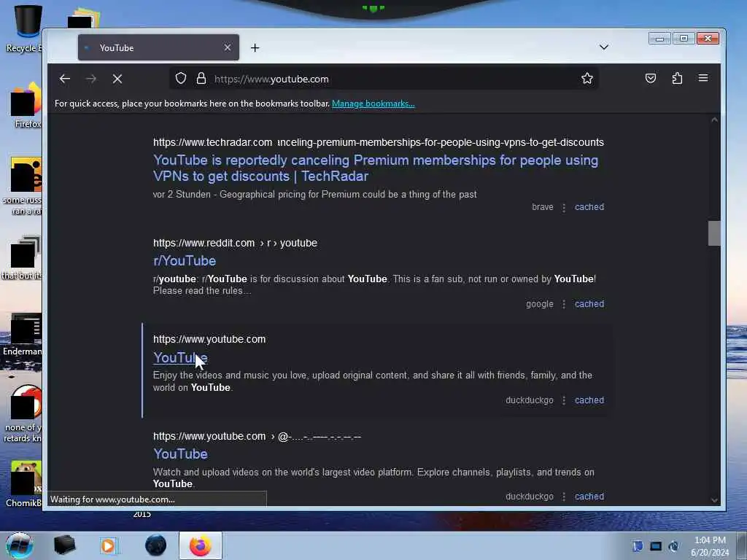Open the r/YouTube Reddit result
Viewport: 747px width, 560px height.
click(x=185, y=261)
